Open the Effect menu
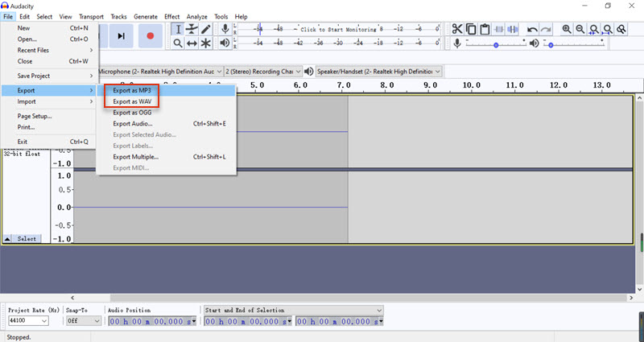The height and width of the screenshot is (342, 644). pyautogui.click(x=172, y=17)
